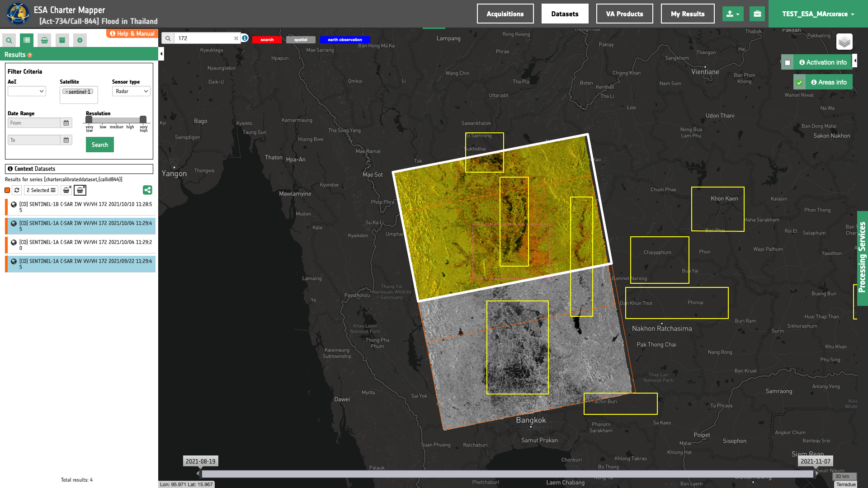Viewport: 868px width, 488px height.
Task: Click globe icon of SENTINEL-1B 2021/10/10 result
Action: point(14,204)
